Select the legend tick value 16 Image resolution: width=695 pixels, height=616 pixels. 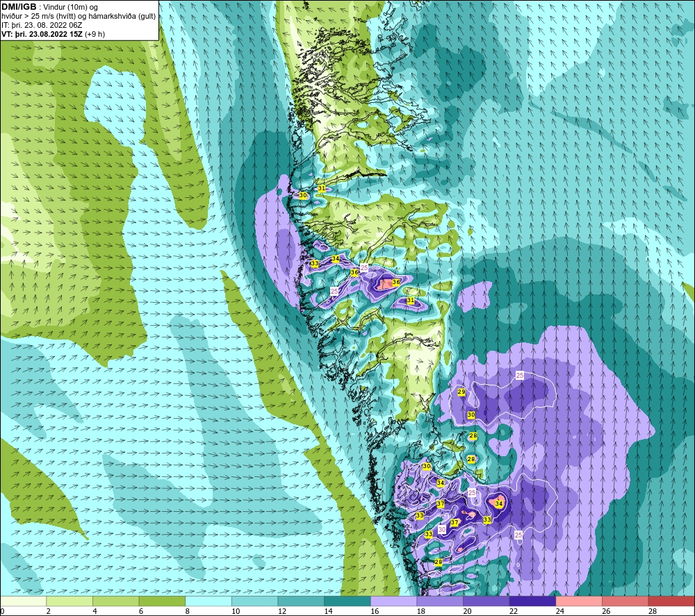point(375,612)
